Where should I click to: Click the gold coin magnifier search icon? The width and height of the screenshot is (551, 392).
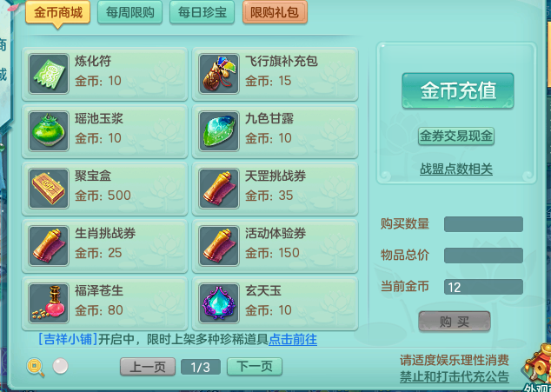coord(36,367)
